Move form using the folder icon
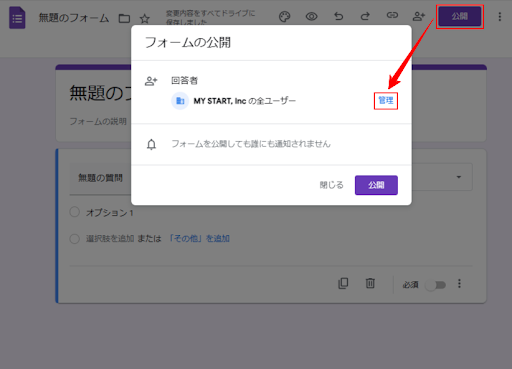This screenshot has width=512, height=369. pos(124,18)
